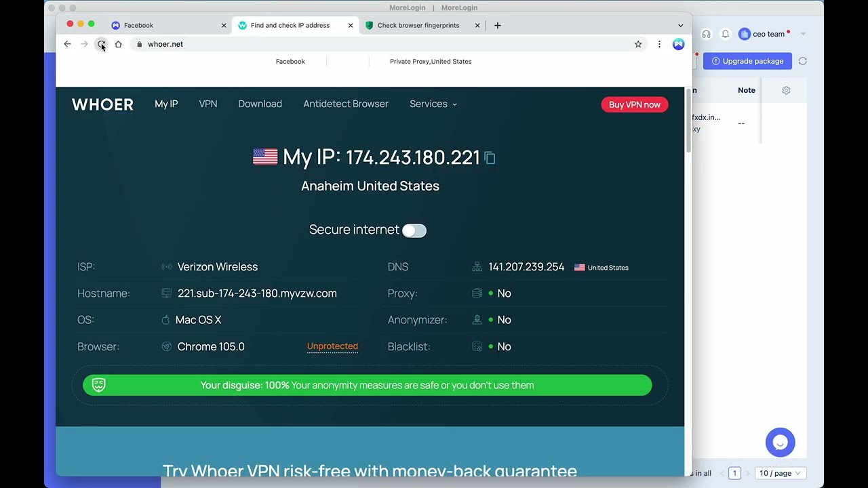Screen dimensions: 868x488
Task: Click the Note column header
Action: tap(747, 90)
